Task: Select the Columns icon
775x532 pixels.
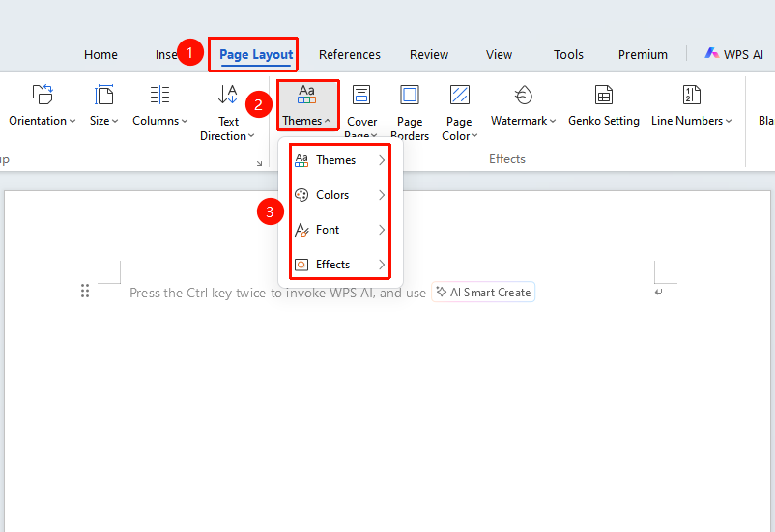Action: tap(159, 95)
